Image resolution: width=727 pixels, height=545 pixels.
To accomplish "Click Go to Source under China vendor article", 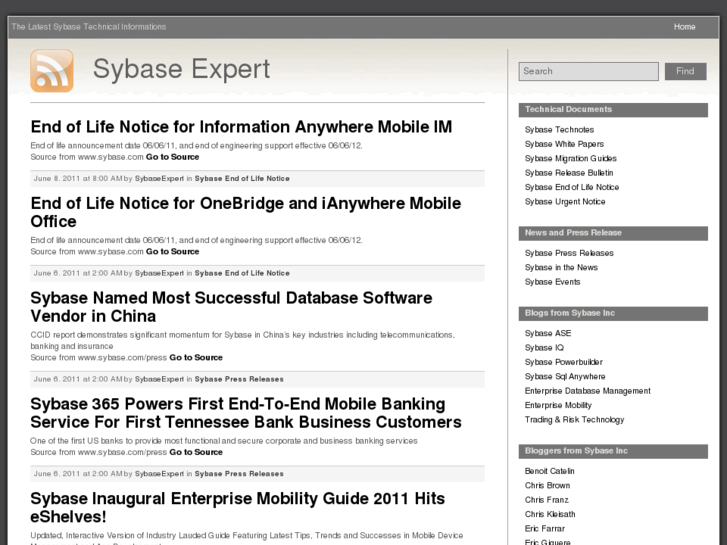I will tap(196, 358).
